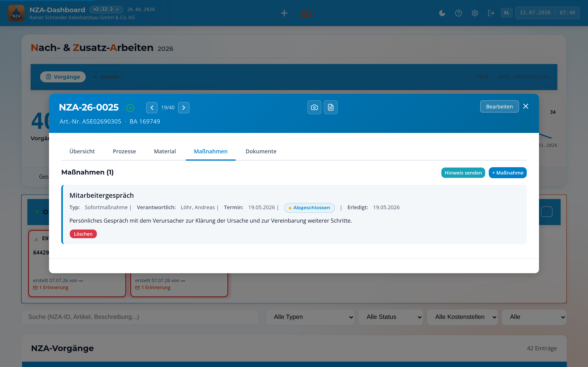This screenshot has height=367, width=588.
Task: Switch to the Übersicht tab
Action: point(82,151)
